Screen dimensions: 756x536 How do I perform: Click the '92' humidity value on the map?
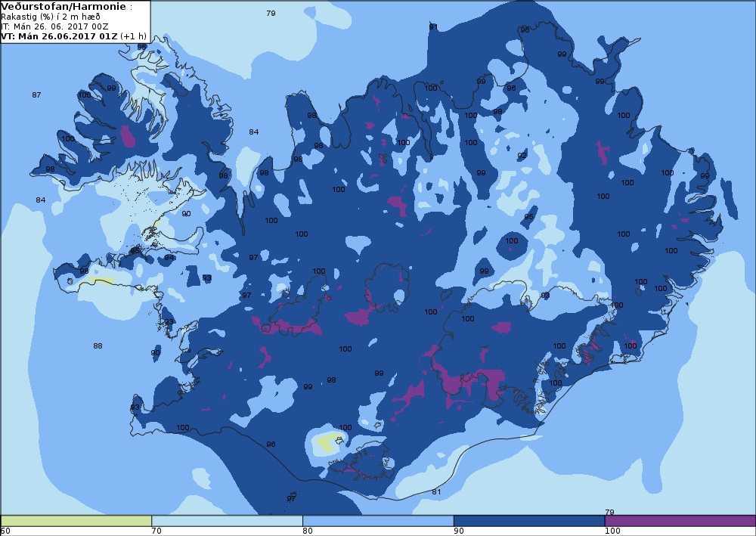[x=522, y=155]
